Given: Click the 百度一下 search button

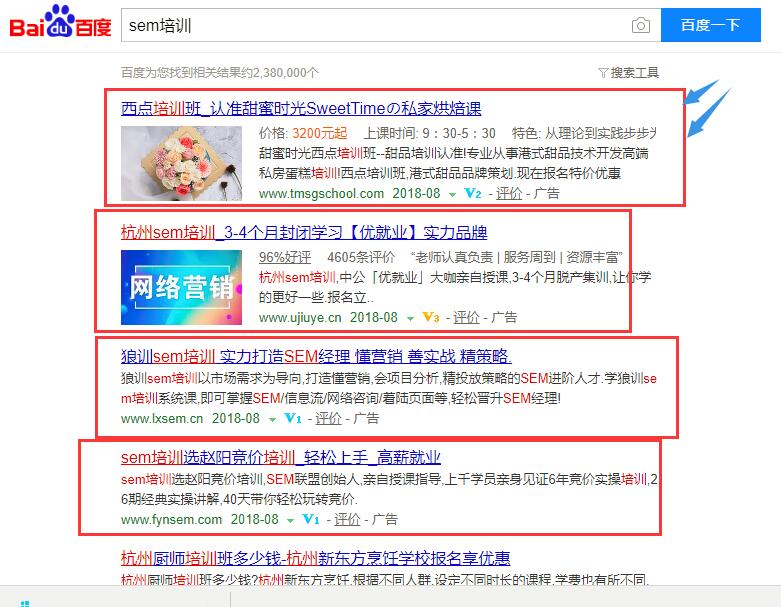Looking at the screenshot, I should click(711, 25).
